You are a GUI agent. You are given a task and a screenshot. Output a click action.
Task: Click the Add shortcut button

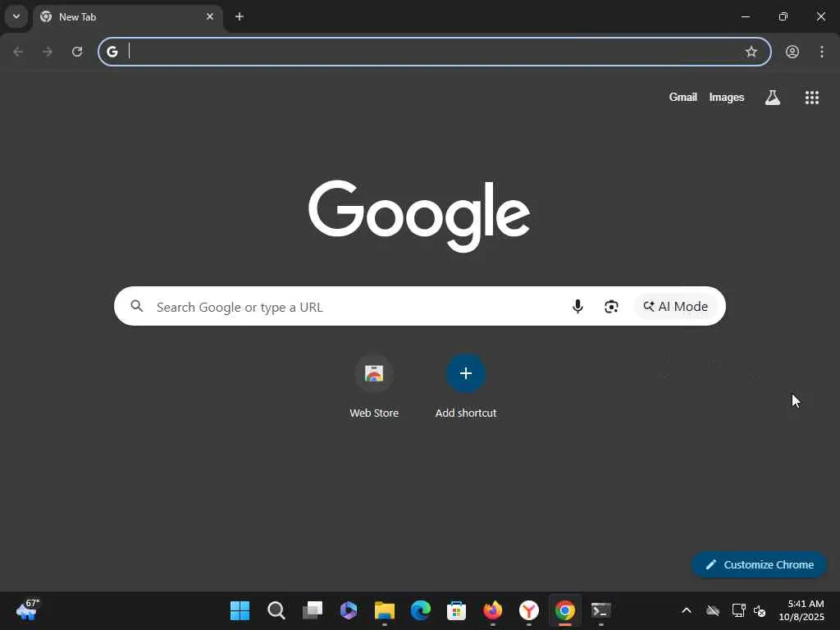(466, 386)
